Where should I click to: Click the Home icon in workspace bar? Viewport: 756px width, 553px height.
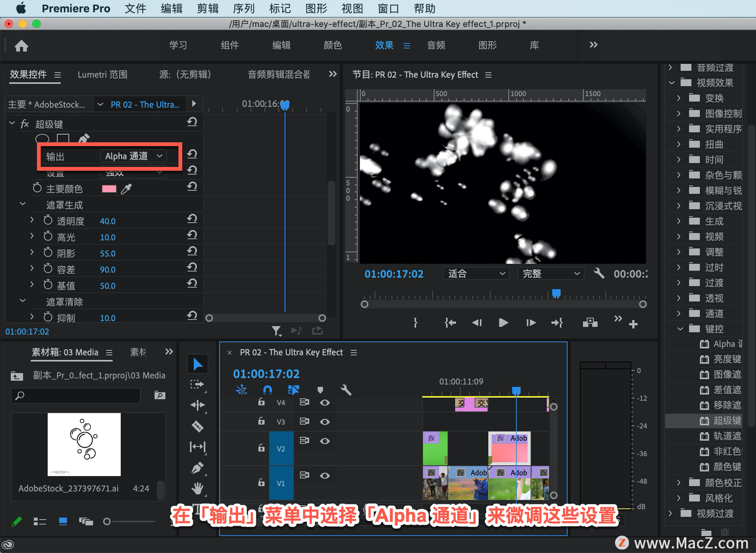pyautogui.click(x=22, y=46)
